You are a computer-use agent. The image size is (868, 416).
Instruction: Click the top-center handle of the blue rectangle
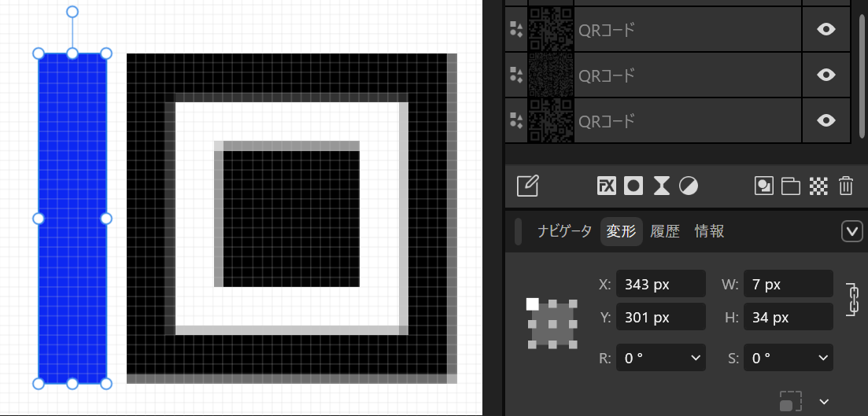coord(72,53)
